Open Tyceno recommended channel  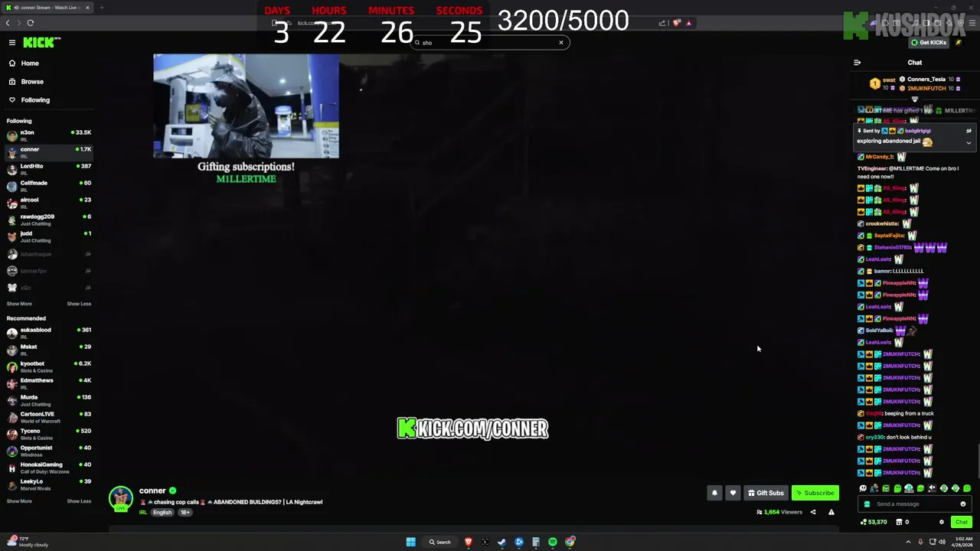click(49, 433)
